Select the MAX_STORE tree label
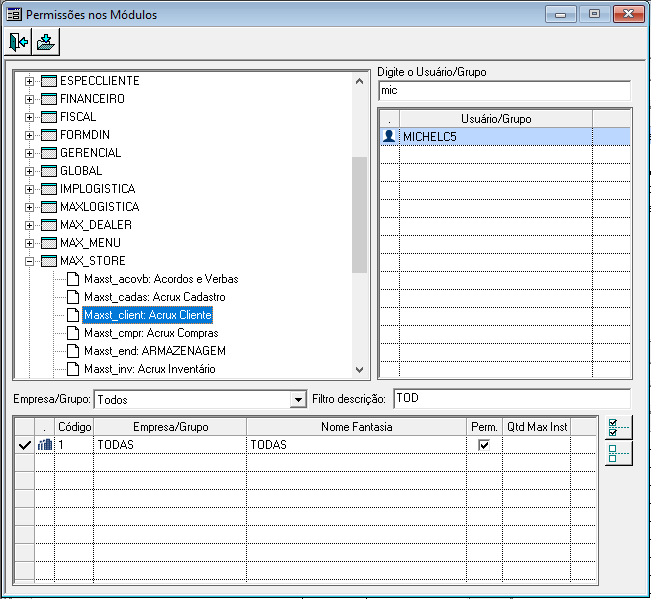This screenshot has height=599, width=651. click(x=93, y=261)
